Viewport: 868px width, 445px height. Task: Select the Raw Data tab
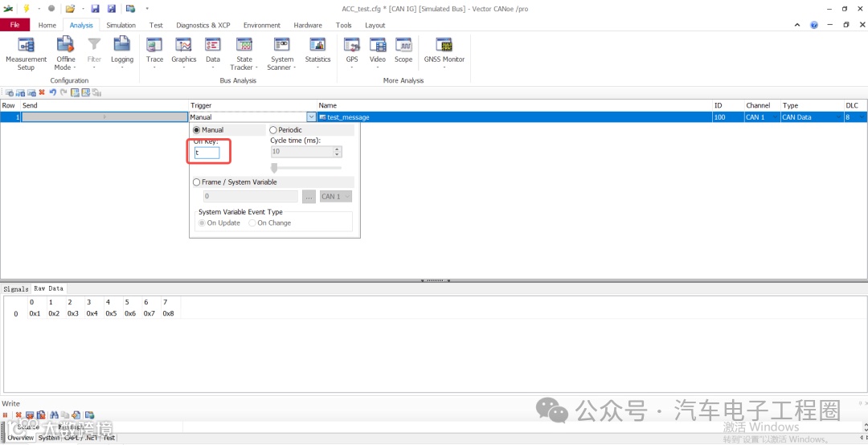[49, 288]
